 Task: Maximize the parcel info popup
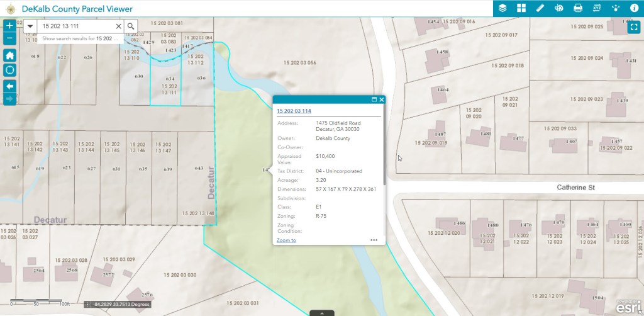click(x=374, y=99)
